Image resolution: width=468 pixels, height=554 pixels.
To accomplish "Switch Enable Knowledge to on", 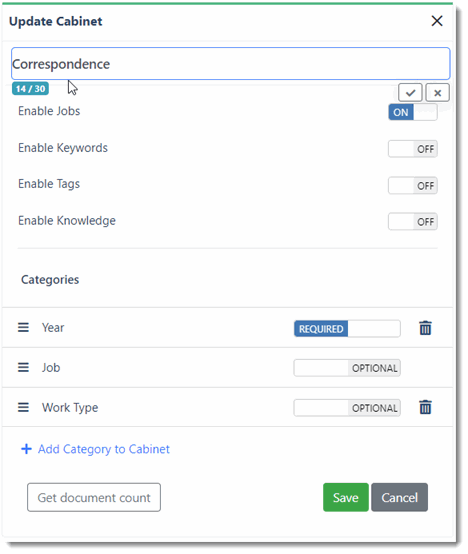I will click(413, 222).
